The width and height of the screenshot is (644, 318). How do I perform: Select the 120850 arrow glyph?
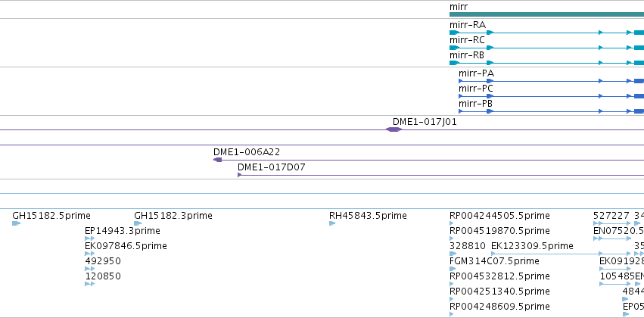89,284
